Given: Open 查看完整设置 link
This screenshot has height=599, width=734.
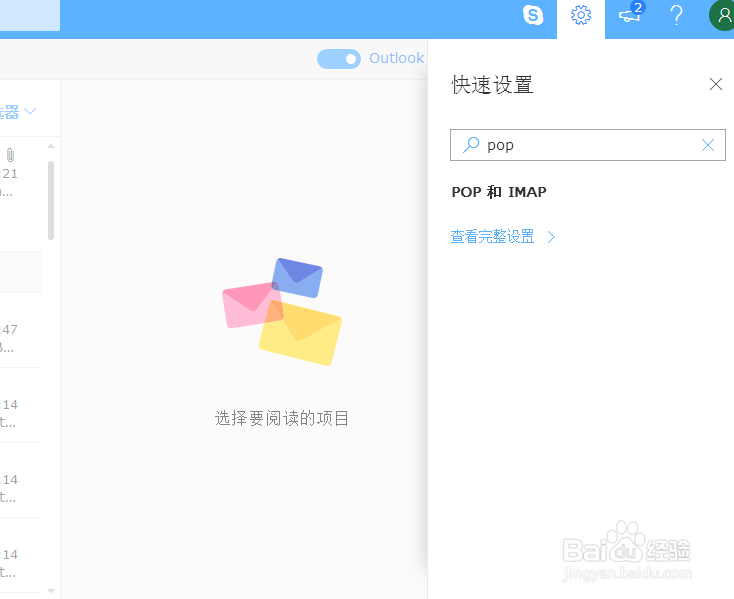Looking at the screenshot, I should (x=492, y=236).
